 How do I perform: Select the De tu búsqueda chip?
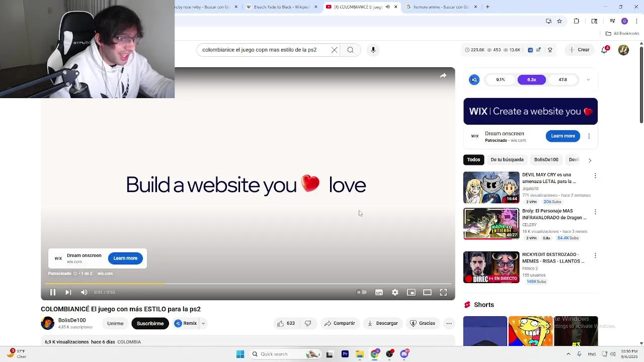tap(507, 159)
